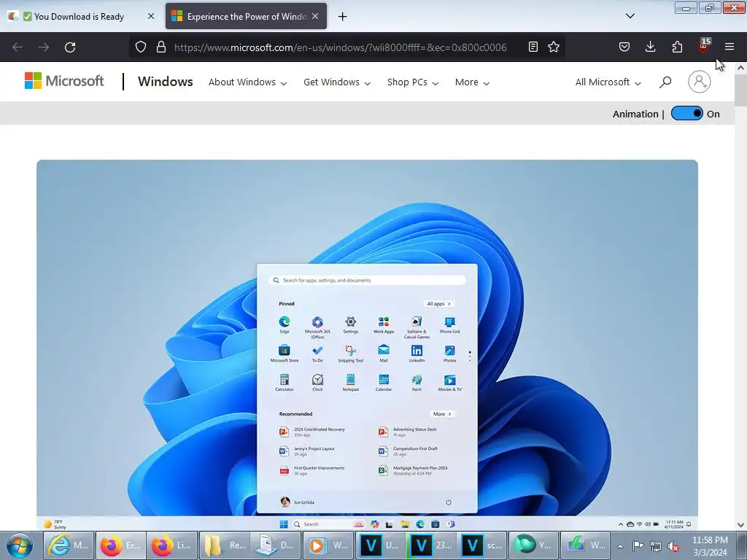This screenshot has height=560, width=747.
Task: Open Firefox downloads panel
Action: (x=650, y=47)
